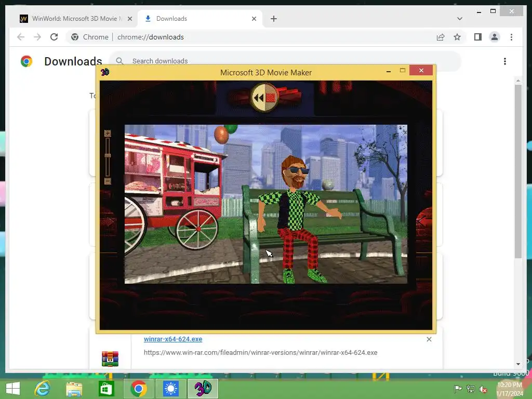Open the Windows Store taskbar icon

(106, 389)
